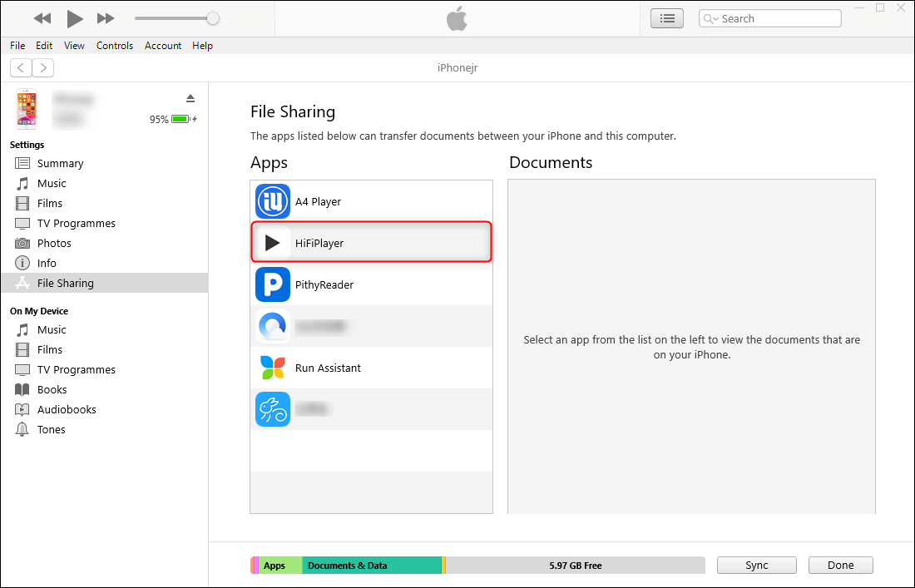This screenshot has width=915, height=588.
Task: Click the battery icon next to 95%
Action: [x=181, y=119]
